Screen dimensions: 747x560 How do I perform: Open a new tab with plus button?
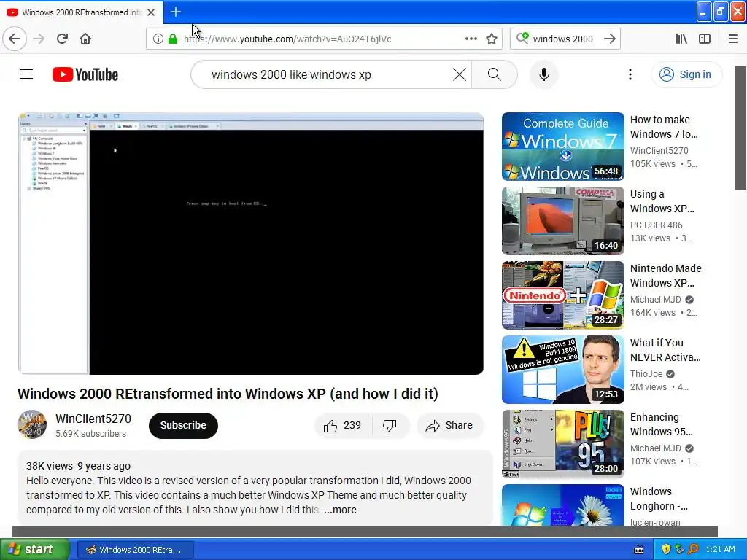click(x=176, y=12)
